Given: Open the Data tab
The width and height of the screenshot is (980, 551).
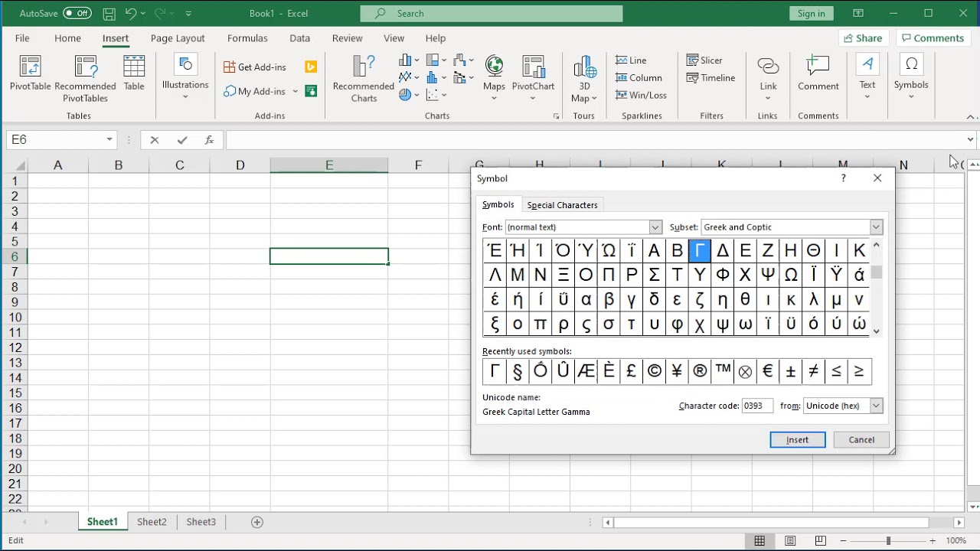Looking at the screenshot, I should click(299, 38).
